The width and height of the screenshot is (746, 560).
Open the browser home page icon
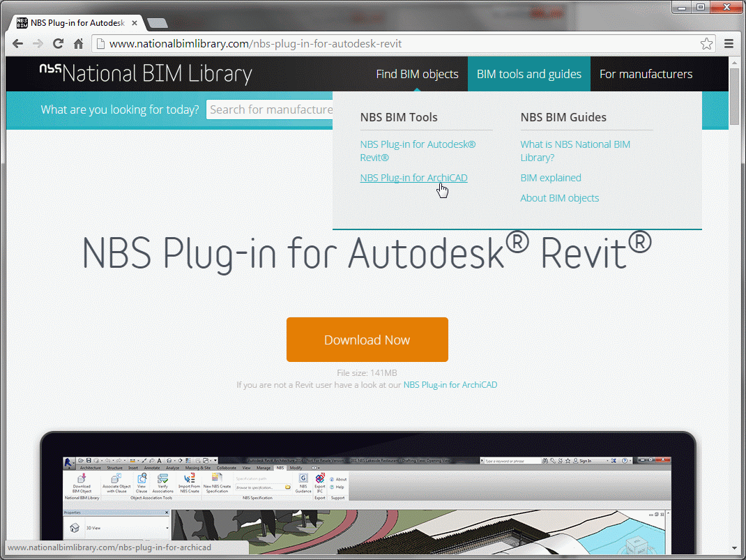[x=79, y=44]
